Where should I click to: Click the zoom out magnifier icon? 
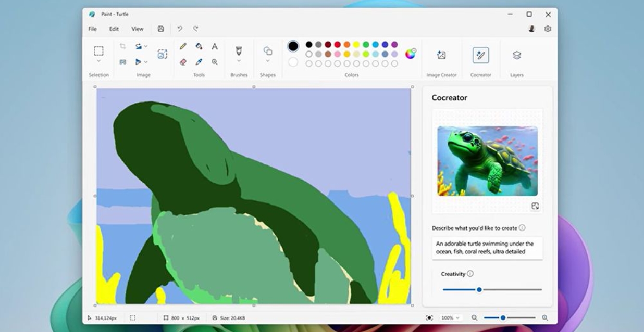[x=474, y=318]
